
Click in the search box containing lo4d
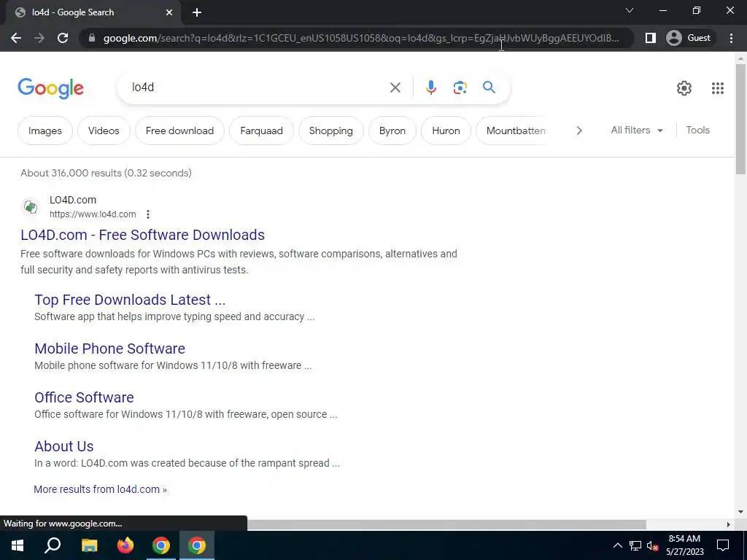258,87
